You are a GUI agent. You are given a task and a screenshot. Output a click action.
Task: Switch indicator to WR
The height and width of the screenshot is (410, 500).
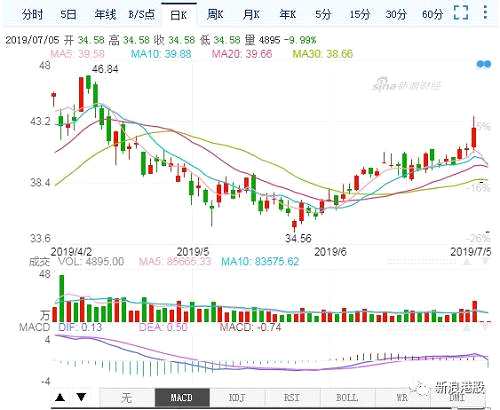[402, 398]
